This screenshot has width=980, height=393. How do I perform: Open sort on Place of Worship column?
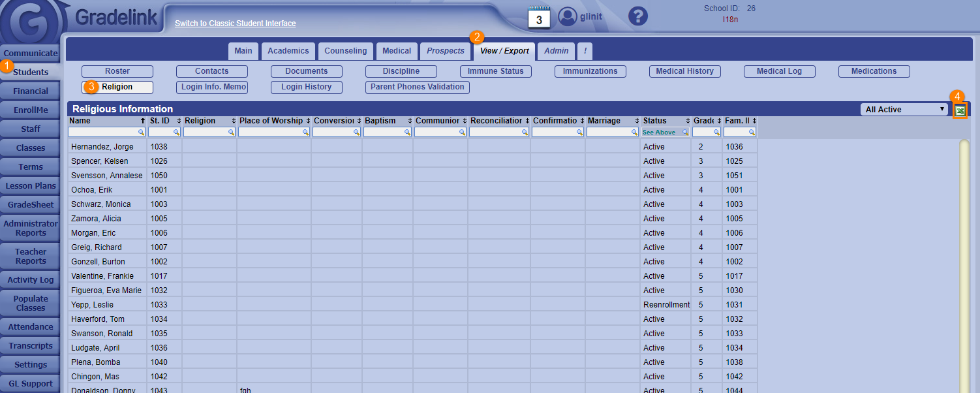tap(307, 121)
